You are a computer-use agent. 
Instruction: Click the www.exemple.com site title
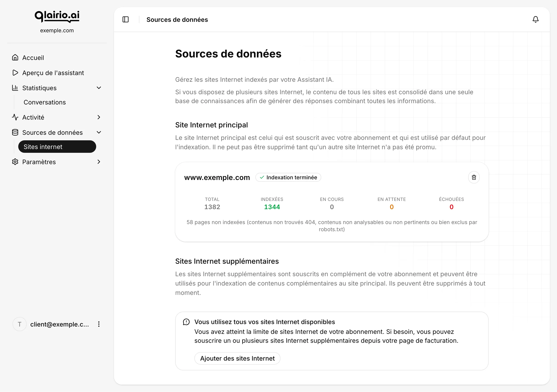click(217, 178)
